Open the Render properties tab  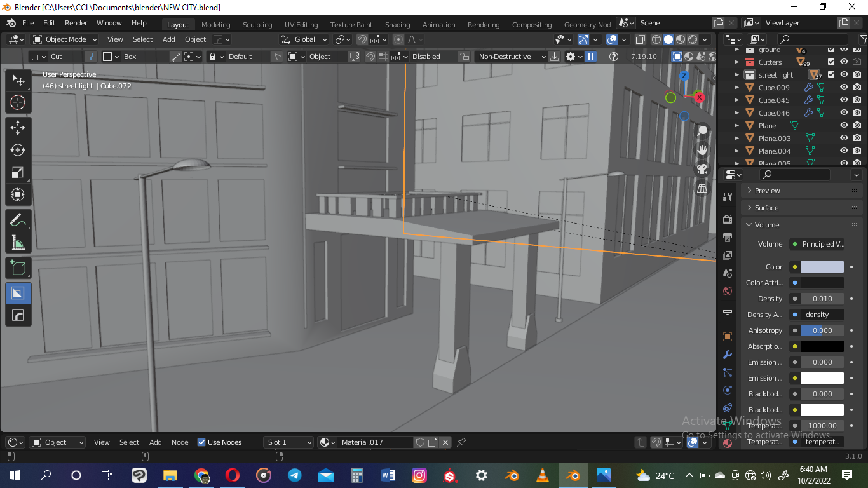coord(728,219)
